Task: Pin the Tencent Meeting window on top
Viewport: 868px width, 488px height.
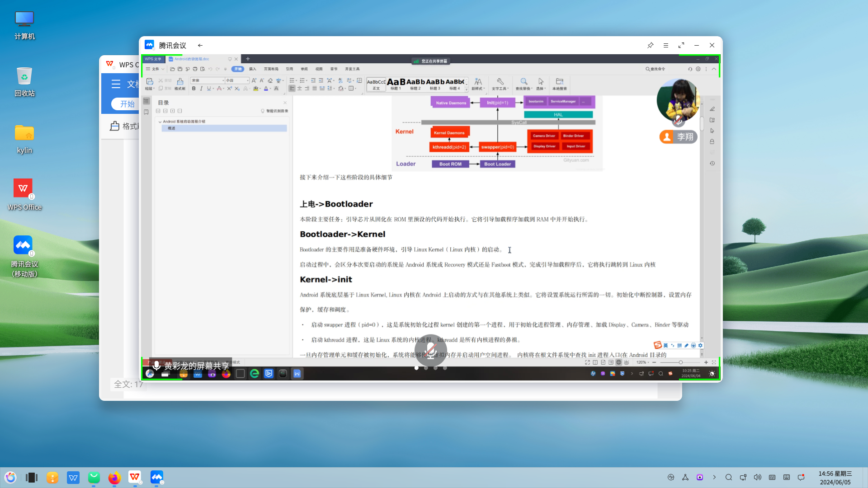Action: click(x=650, y=45)
